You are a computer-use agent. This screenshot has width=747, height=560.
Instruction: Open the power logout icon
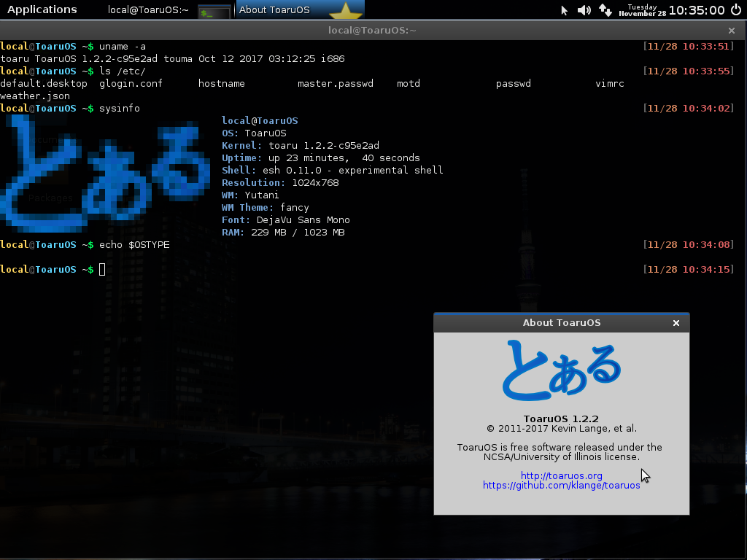[736, 10]
